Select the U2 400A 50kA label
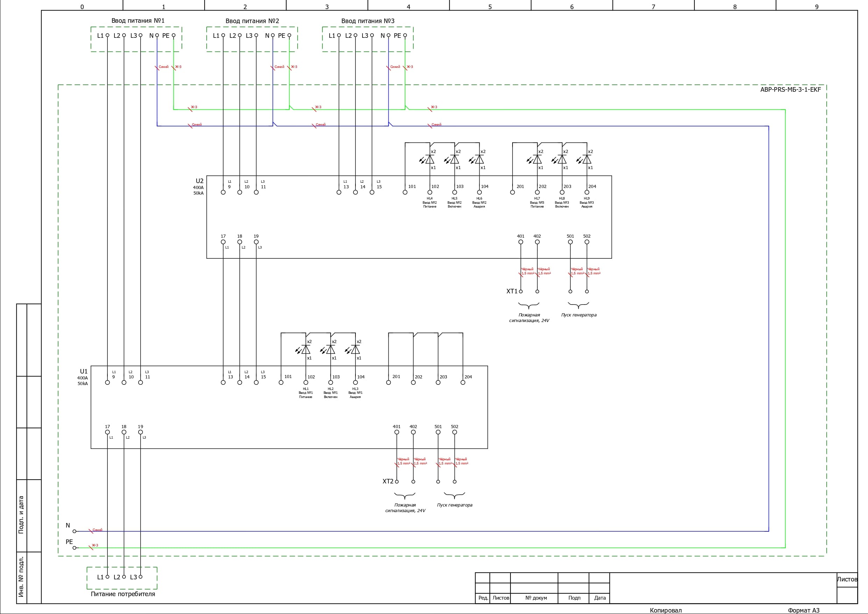This screenshot has height=614, width=868. click(x=199, y=187)
